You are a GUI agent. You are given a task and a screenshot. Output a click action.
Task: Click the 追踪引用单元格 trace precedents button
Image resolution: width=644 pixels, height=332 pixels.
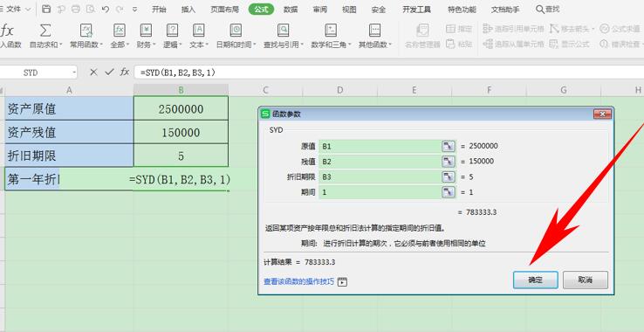point(513,28)
